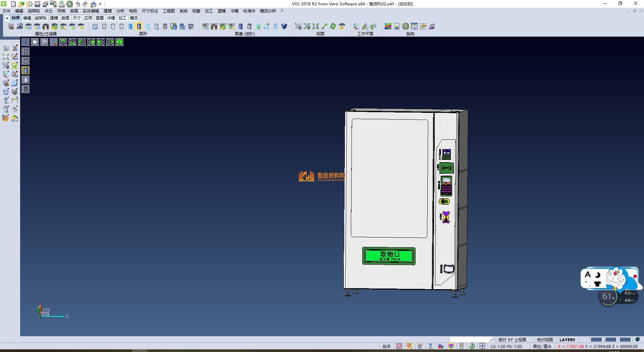Click the open file folder icon

(x=21, y=4)
